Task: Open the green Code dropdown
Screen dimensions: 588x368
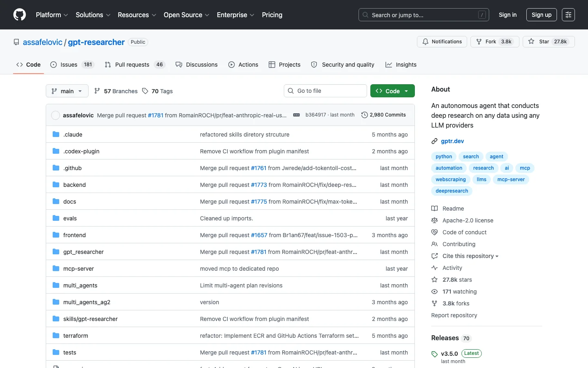Action: click(x=392, y=91)
